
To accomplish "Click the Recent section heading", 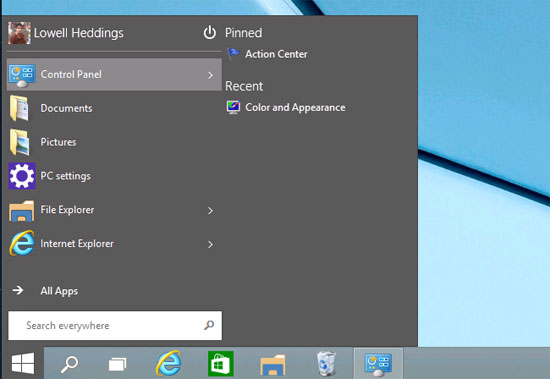I will 244,86.
